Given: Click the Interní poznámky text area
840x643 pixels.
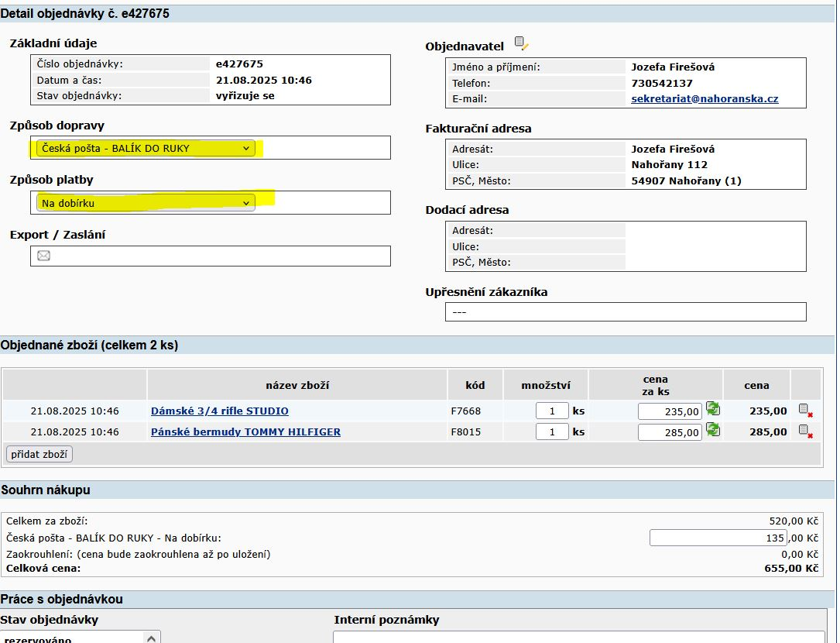Looking at the screenshot, I should click(x=579, y=637).
